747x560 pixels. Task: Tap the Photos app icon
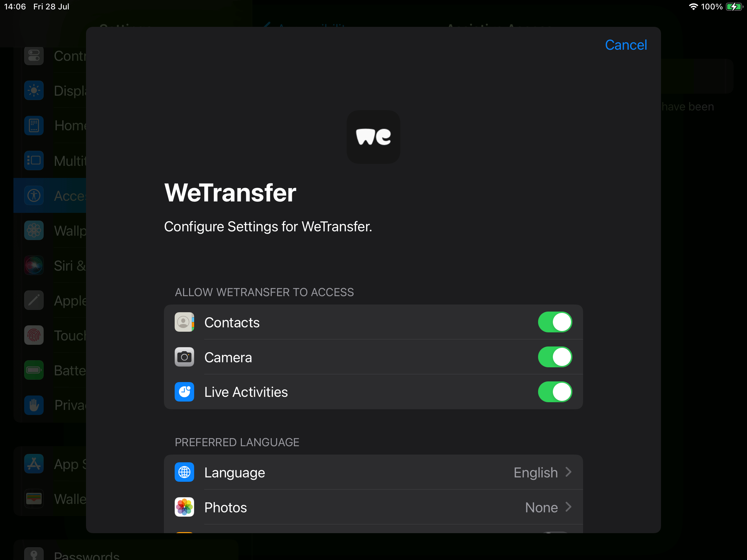tap(184, 507)
